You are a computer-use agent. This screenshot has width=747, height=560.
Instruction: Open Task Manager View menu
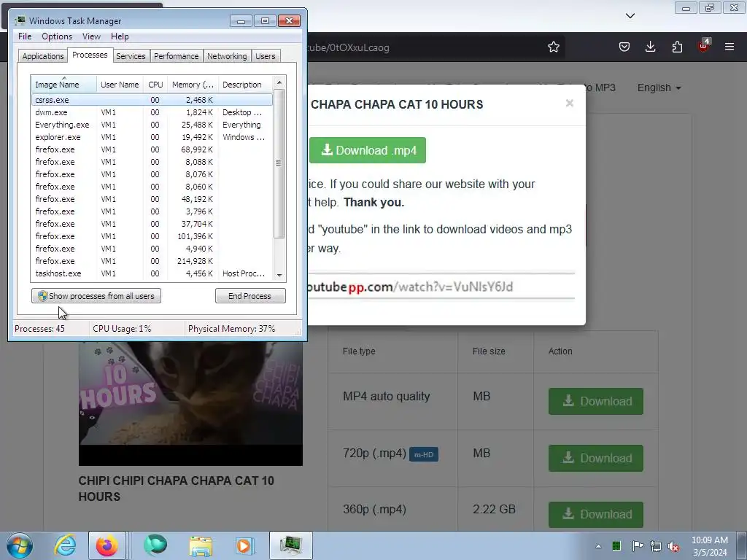tap(91, 36)
